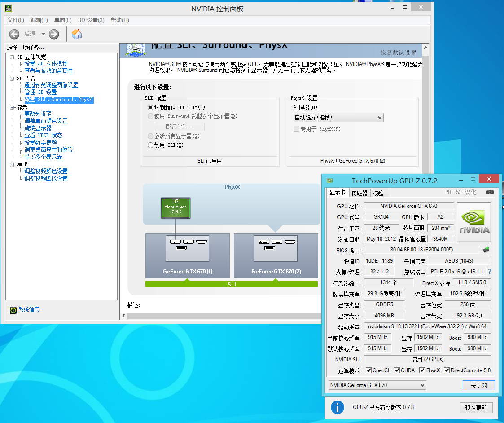Switch to 校验 tab in GPU-Z

click(x=379, y=193)
